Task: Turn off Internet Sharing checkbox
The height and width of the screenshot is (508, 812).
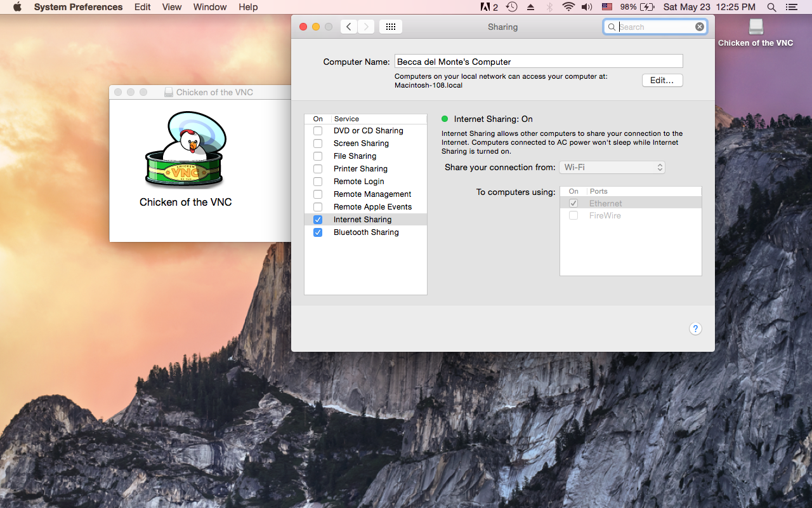Action: coord(318,220)
